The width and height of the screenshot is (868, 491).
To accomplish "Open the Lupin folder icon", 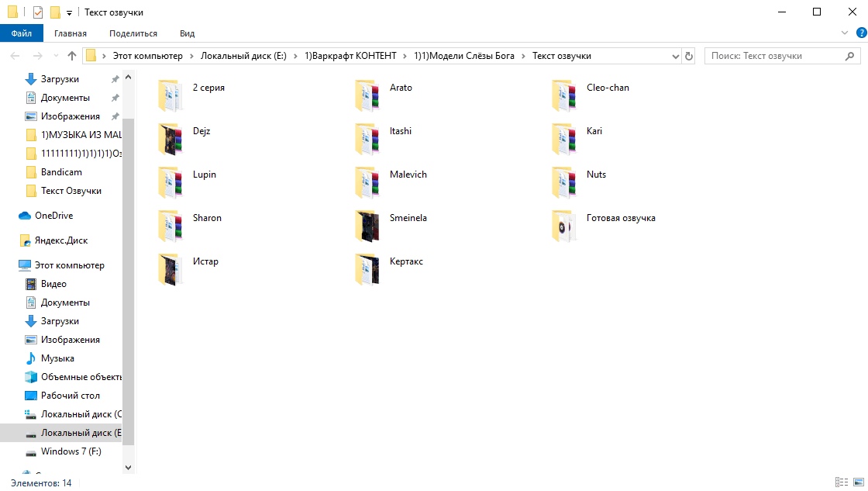I will [x=170, y=182].
